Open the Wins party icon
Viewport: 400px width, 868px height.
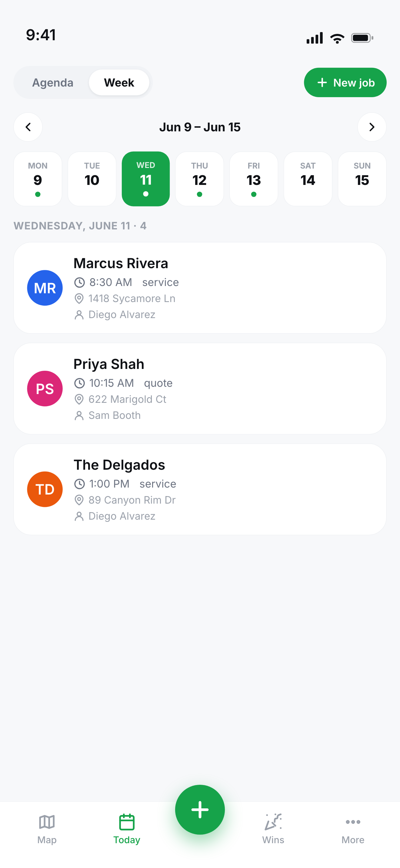(273, 822)
